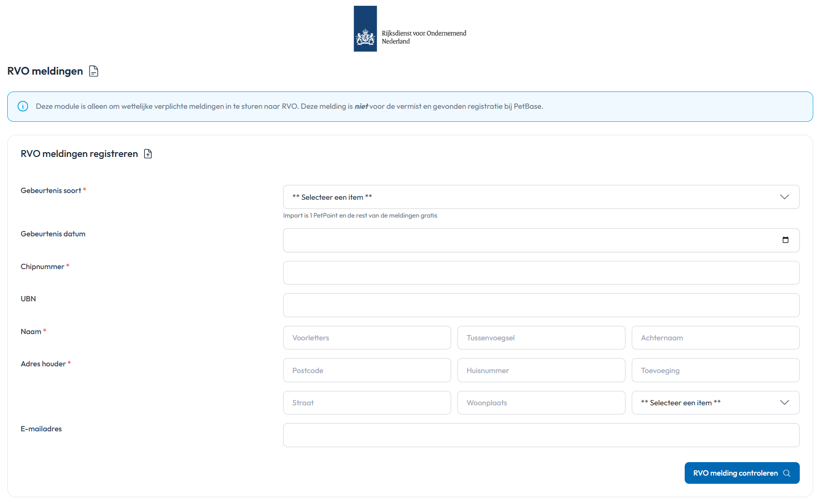Click the chevron arrow of Gebeurtenis soort
Screen dimensions: 820x504
784,197
